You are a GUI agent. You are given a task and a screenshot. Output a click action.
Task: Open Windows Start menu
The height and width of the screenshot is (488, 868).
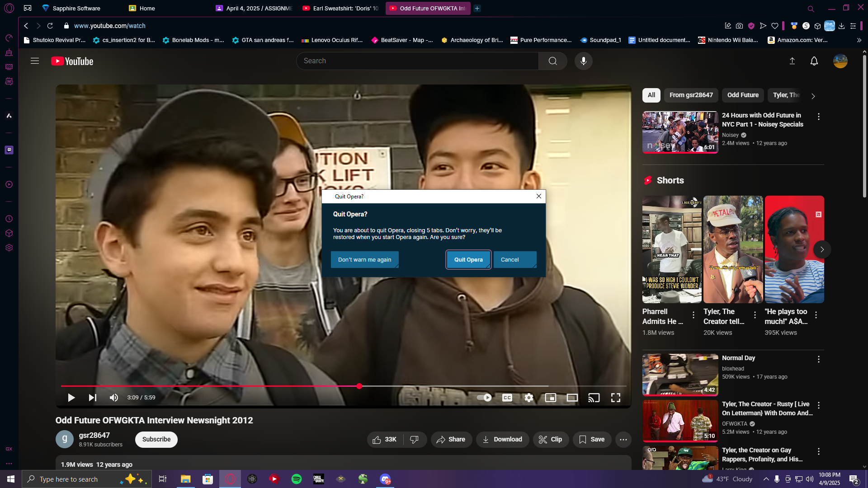(x=11, y=479)
